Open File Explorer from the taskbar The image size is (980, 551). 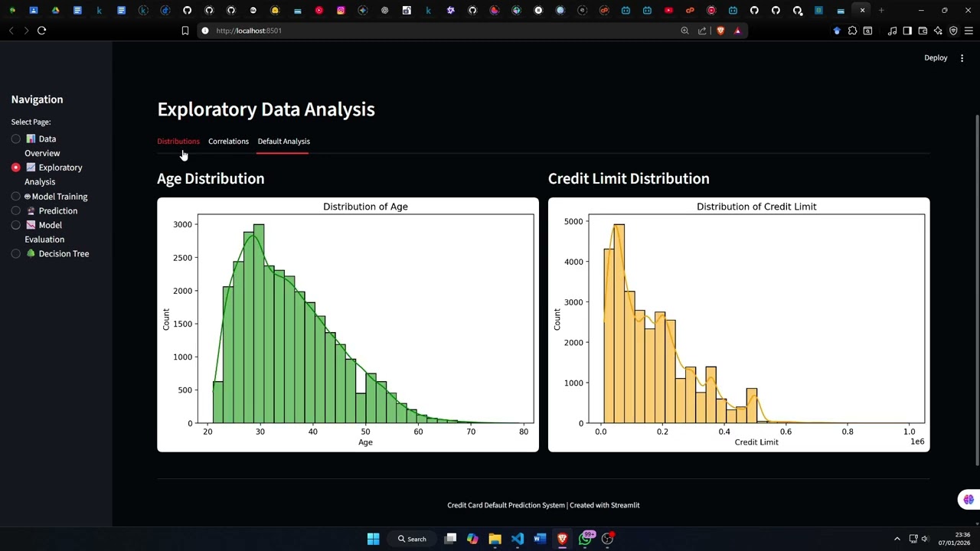coord(495,539)
